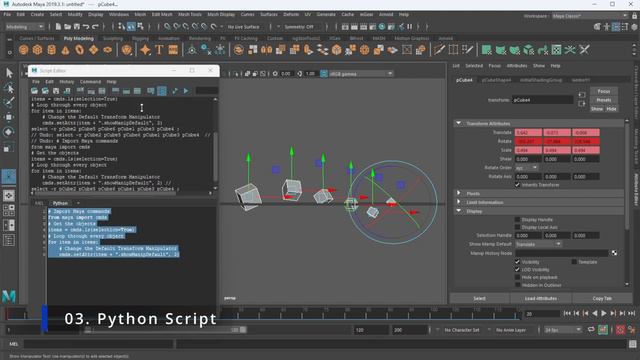Screen dimensions: 640x360
Task: Enable the Hidden in Outliner checkbox
Action: pos(517,285)
